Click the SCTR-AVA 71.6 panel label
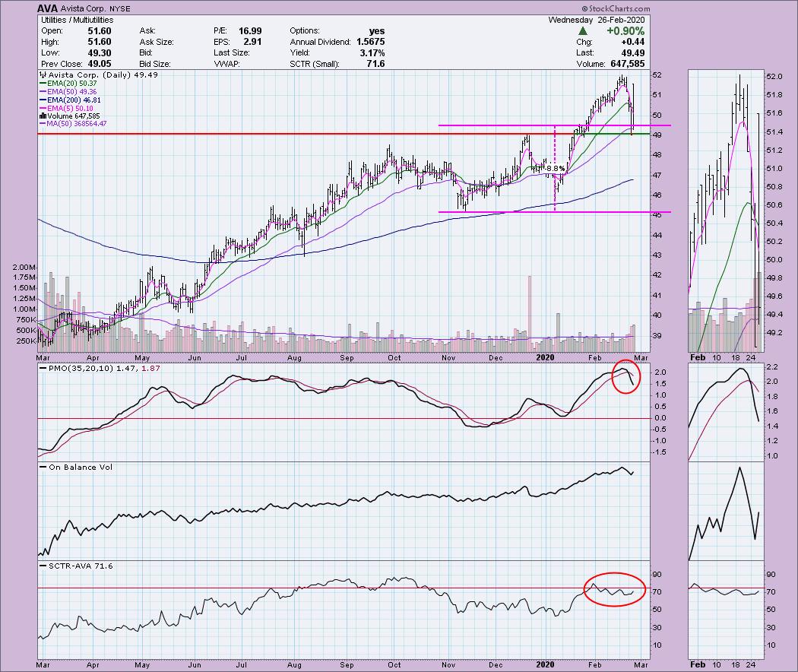This screenshot has width=798, height=672. [81, 566]
